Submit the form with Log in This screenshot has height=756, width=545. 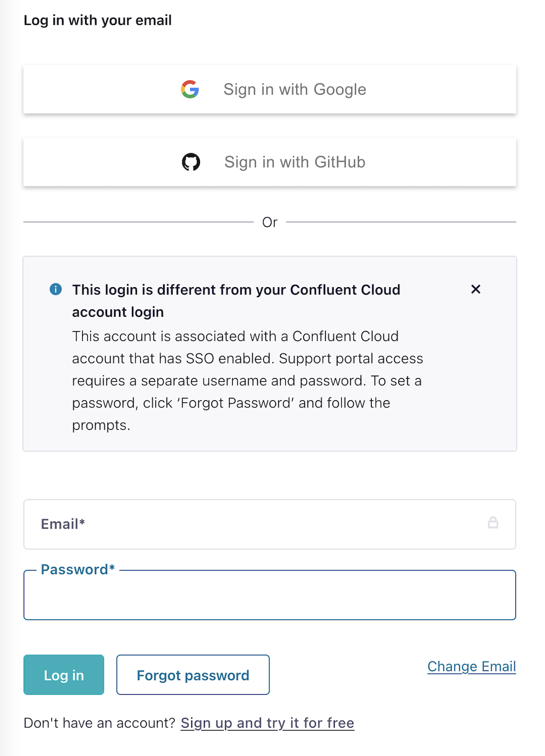(x=64, y=675)
